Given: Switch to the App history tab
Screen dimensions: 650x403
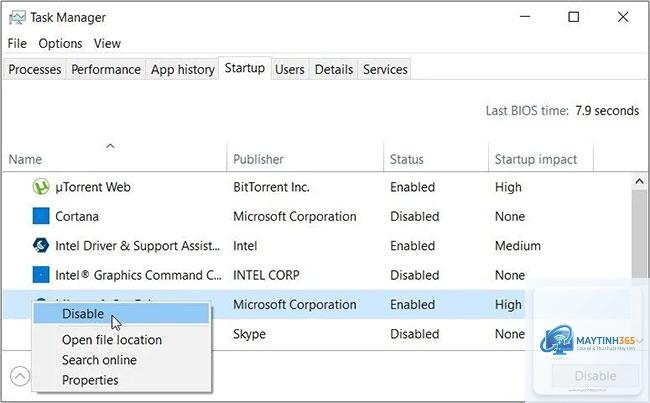Looking at the screenshot, I should [x=182, y=70].
